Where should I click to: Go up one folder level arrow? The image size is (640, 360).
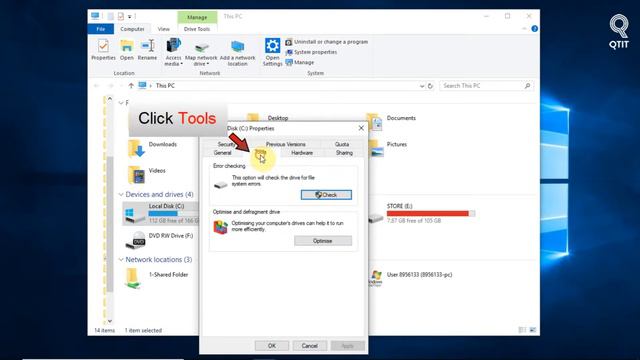click(x=131, y=86)
